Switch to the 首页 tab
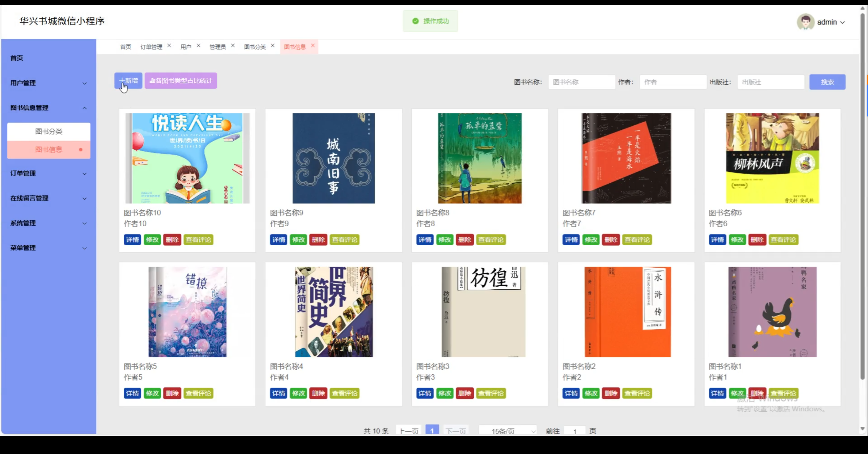 (x=125, y=47)
